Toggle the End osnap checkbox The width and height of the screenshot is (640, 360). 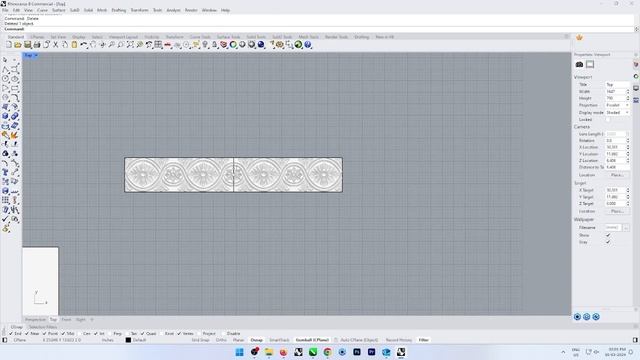point(11,333)
